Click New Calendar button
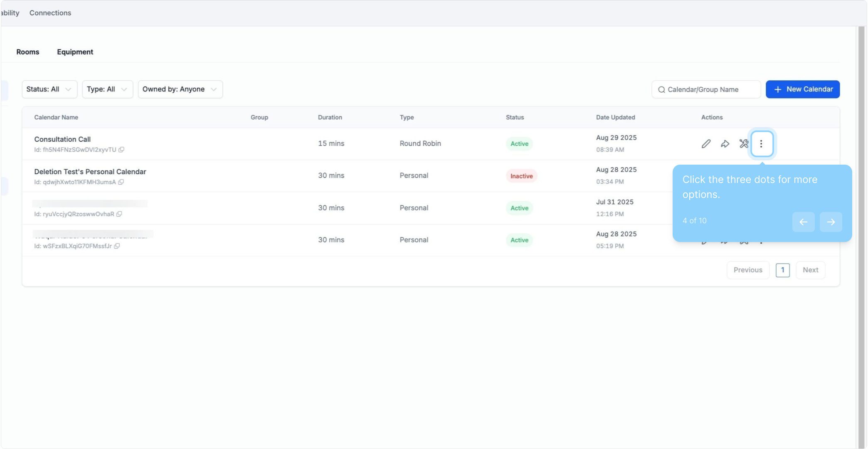This screenshot has width=868, height=449. click(x=802, y=89)
